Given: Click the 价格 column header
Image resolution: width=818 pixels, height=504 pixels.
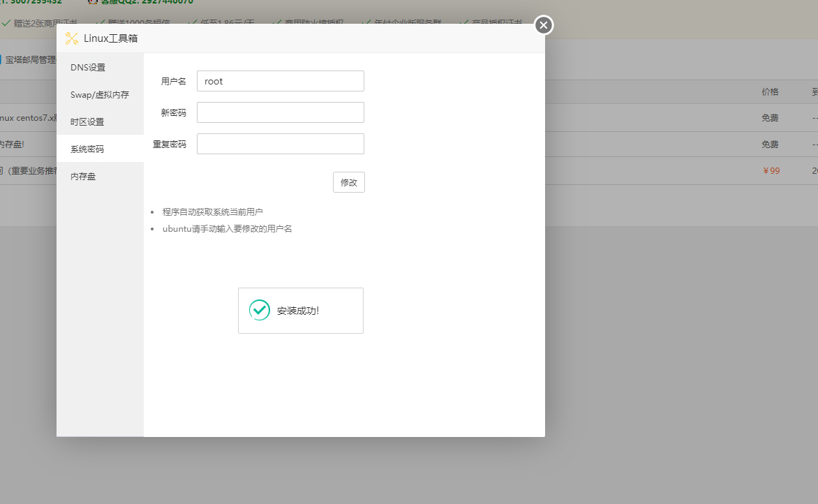Looking at the screenshot, I should (770, 92).
